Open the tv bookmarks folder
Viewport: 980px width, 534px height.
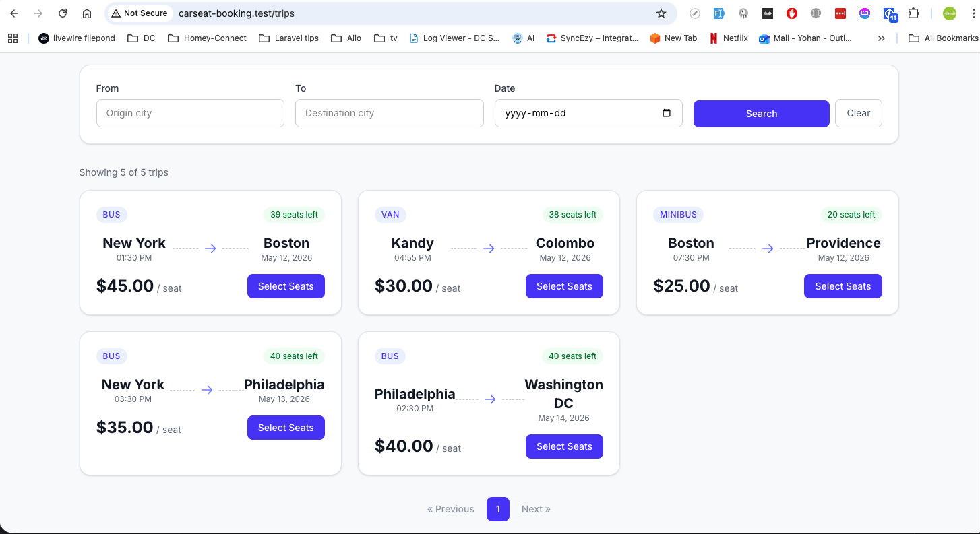point(386,38)
